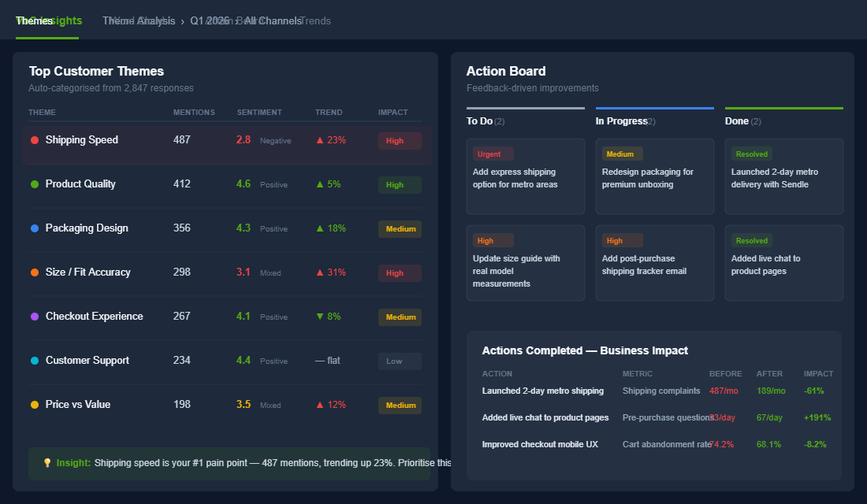
Task: Click the green progress bar above the Done column
Action: pos(783,107)
